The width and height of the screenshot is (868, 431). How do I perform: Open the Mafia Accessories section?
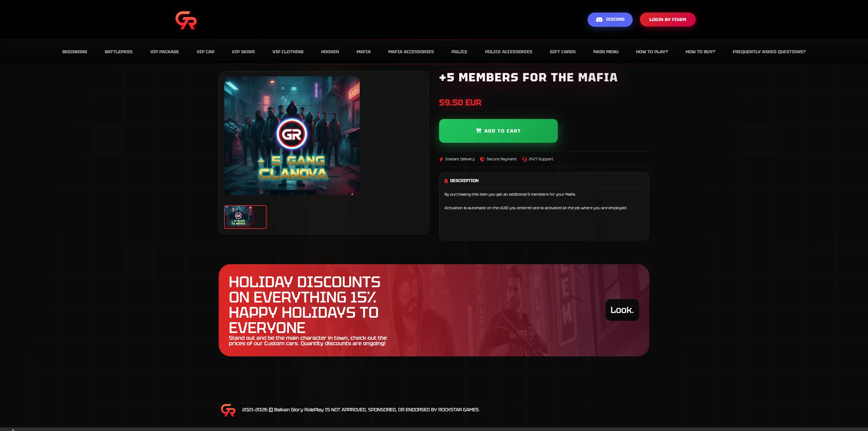point(411,52)
